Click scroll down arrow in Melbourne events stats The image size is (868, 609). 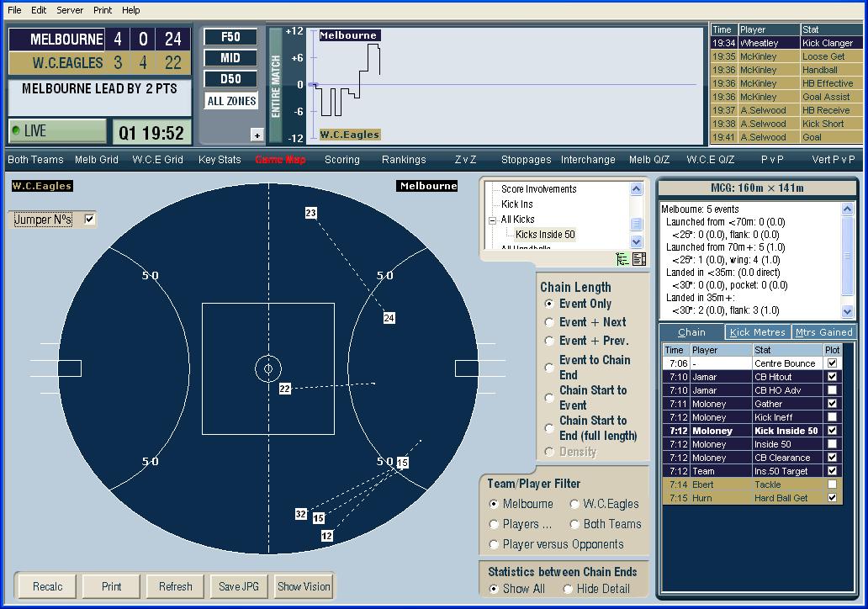pos(847,312)
